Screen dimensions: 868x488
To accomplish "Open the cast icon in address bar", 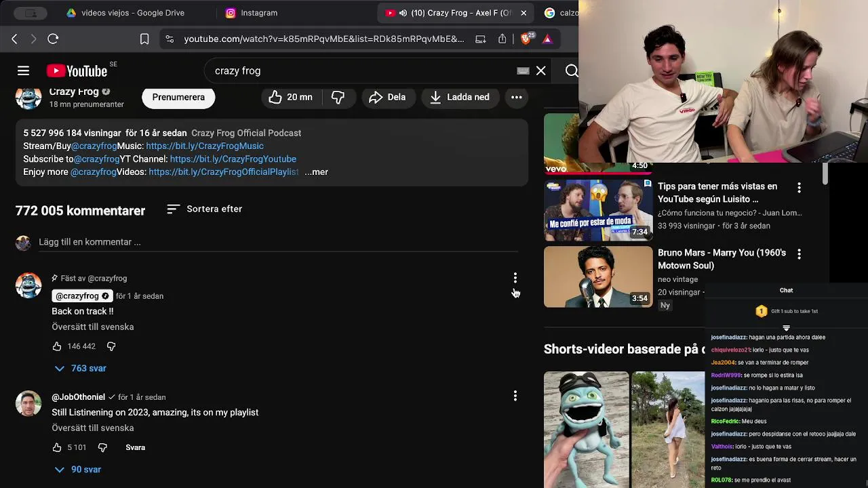I will point(481,39).
